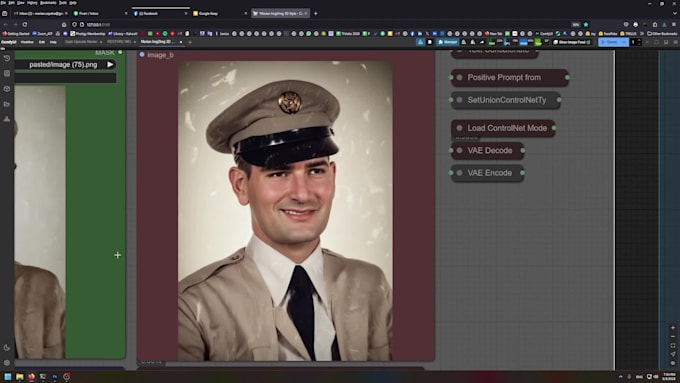Open the ComfyUI Edit menu
680x383 pixels.
(42, 42)
